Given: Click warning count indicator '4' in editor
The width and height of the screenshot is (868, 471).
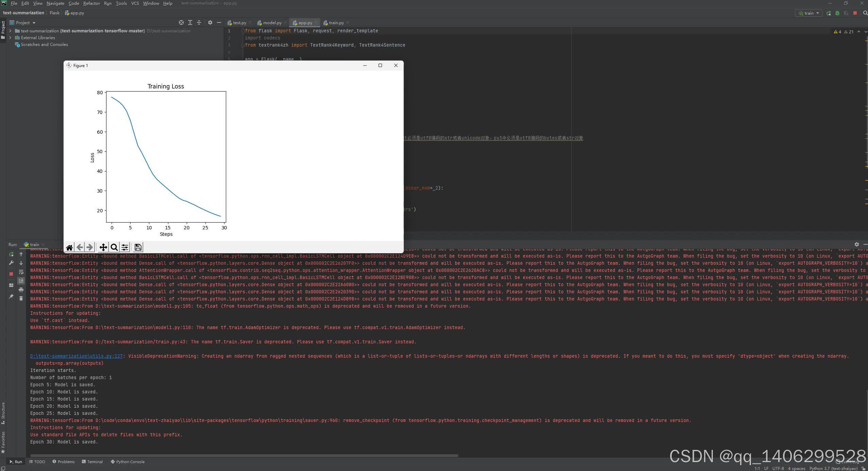Looking at the screenshot, I should click(837, 32).
